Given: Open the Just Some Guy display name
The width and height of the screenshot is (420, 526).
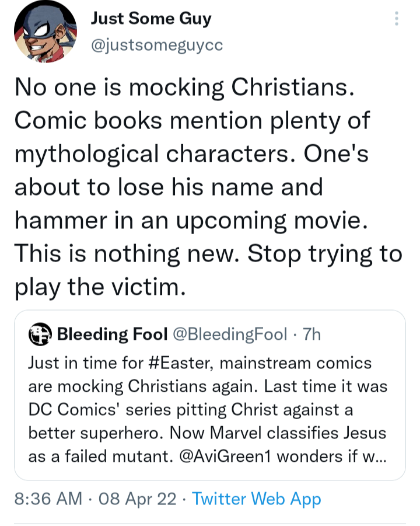Looking at the screenshot, I should coord(151,18).
